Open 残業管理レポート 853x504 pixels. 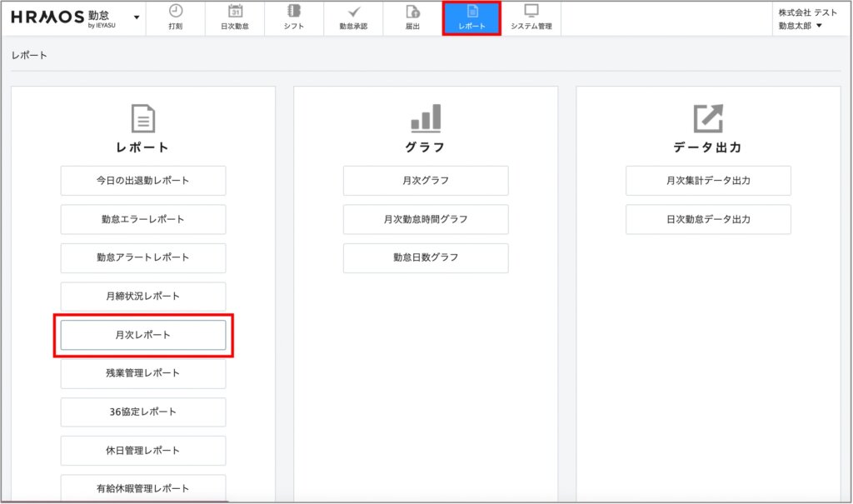tap(143, 373)
